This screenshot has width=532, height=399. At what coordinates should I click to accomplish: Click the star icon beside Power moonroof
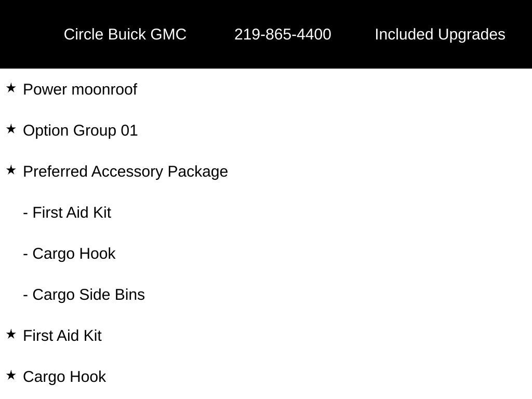pos(11,88)
